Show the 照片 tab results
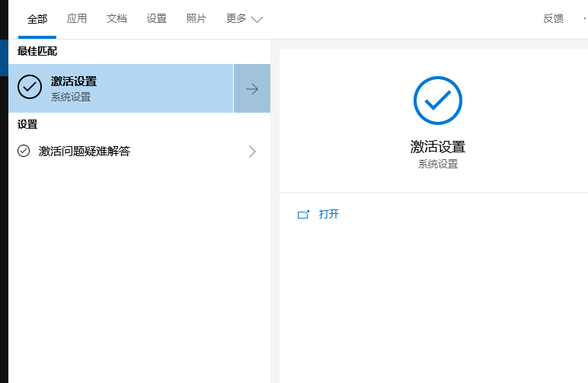588x383 pixels. (x=196, y=19)
